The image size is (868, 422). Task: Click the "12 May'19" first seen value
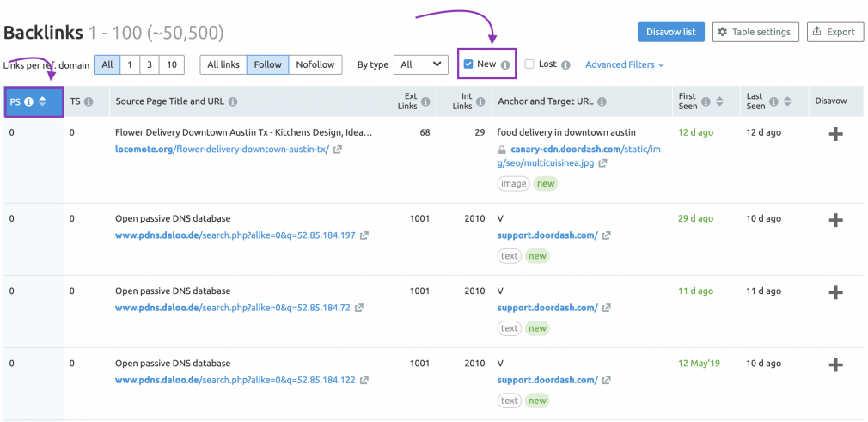point(699,364)
